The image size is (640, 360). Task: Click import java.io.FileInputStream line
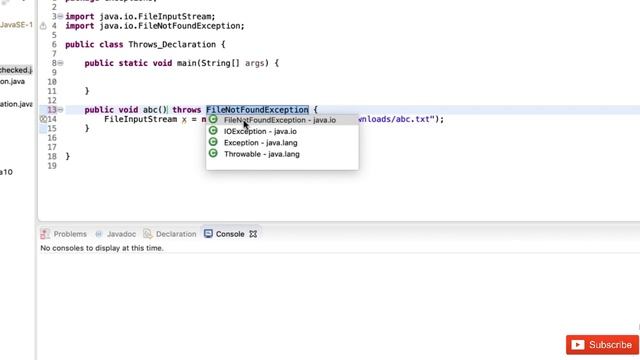(140, 16)
